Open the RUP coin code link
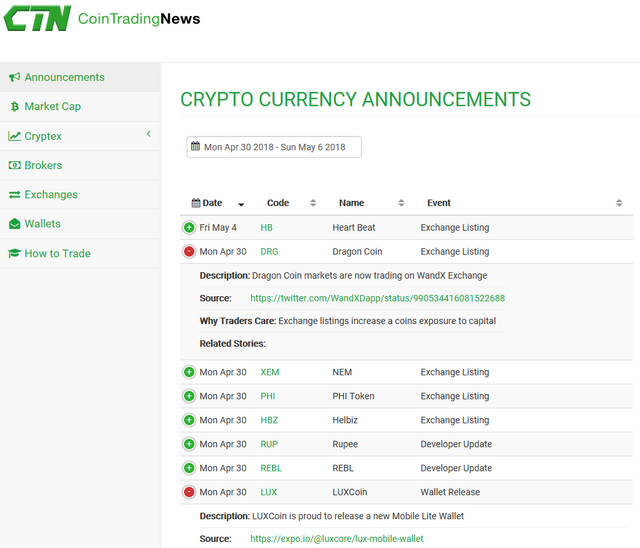640x548 pixels. (269, 444)
